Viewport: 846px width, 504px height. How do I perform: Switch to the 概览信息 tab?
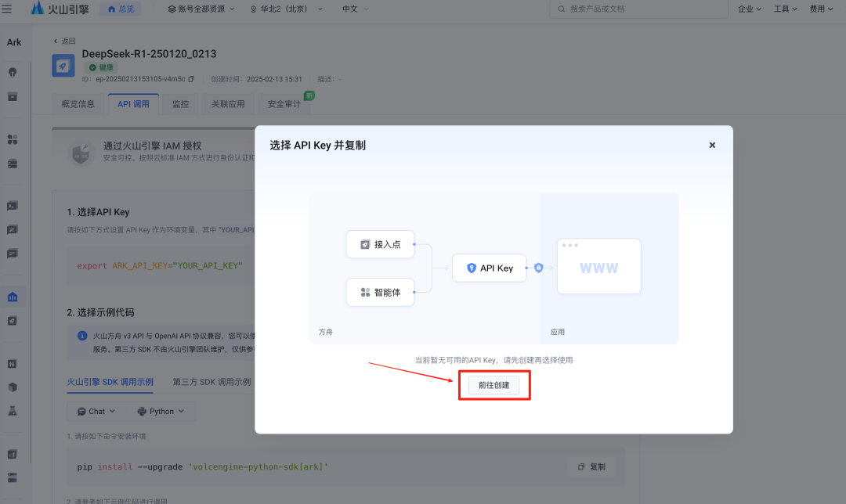pos(78,104)
